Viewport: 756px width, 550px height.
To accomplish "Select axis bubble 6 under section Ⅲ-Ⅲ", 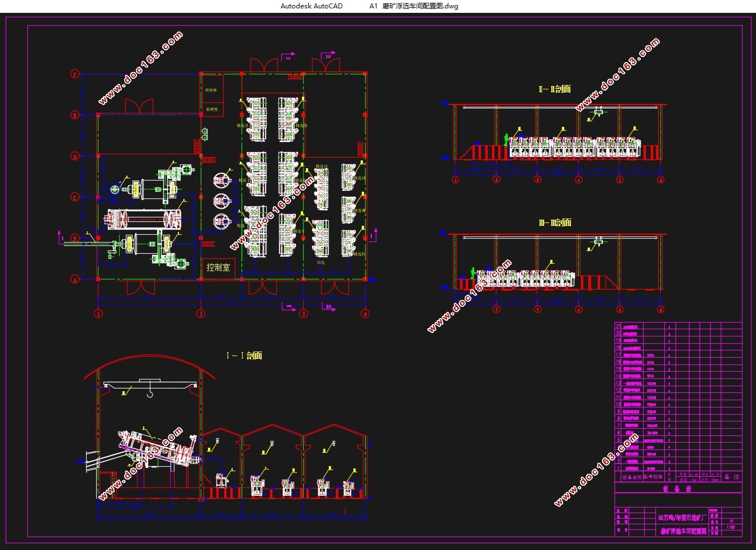I will (660, 309).
